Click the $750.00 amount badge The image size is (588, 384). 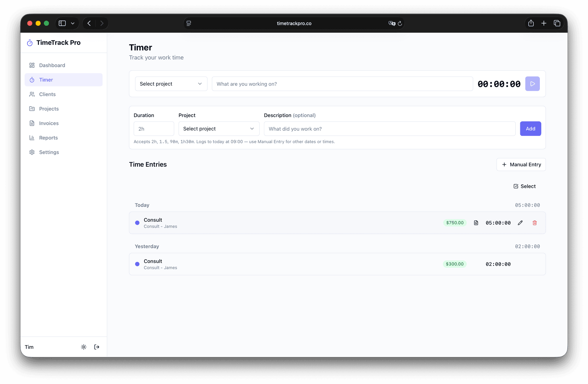tap(455, 223)
